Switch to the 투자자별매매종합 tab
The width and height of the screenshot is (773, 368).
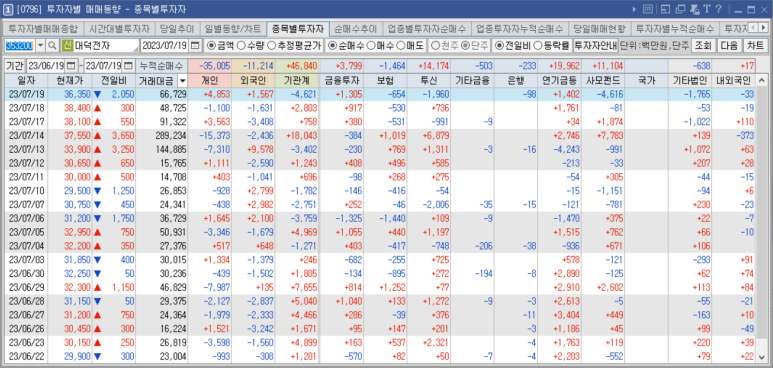tap(42, 28)
